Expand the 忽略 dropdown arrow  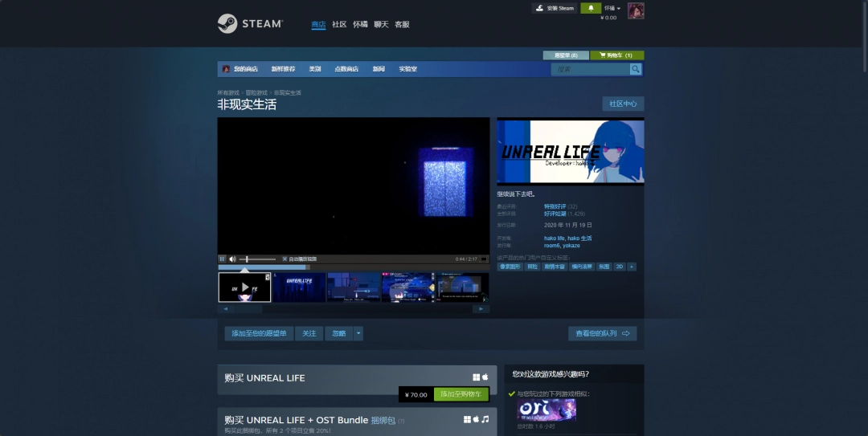[358, 333]
